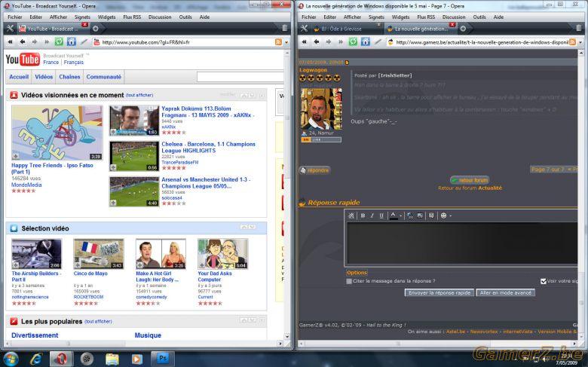Click the Divertissement category link

coord(35,335)
